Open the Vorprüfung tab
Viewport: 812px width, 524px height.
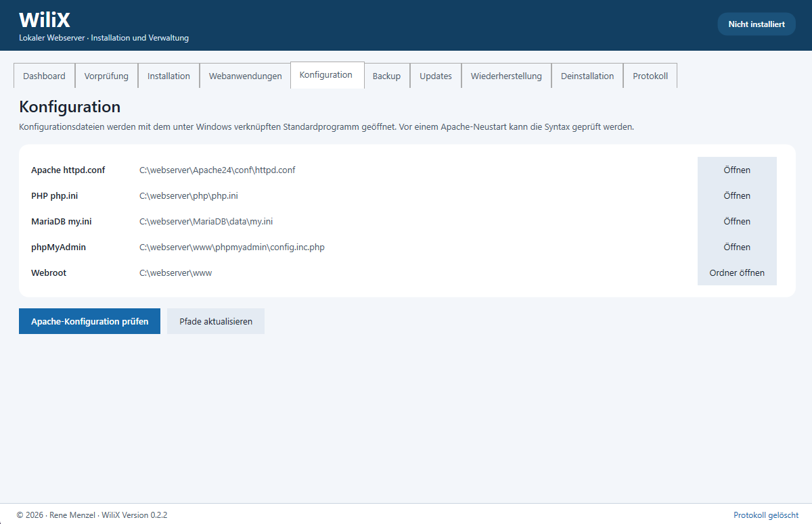(x=106, y=76)
